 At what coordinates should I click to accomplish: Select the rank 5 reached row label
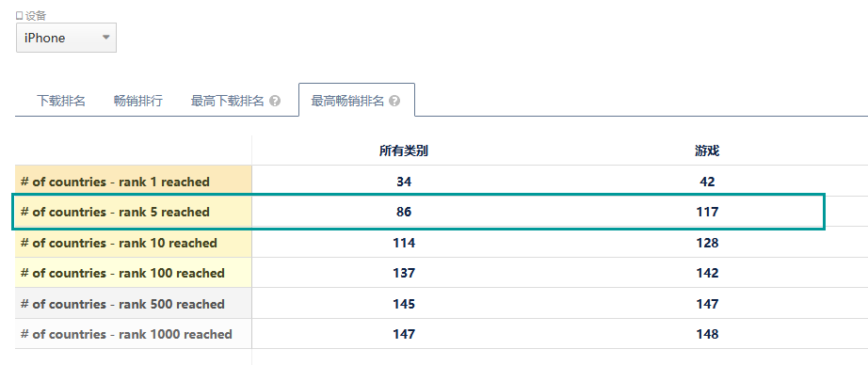click(x=115, y=212)
